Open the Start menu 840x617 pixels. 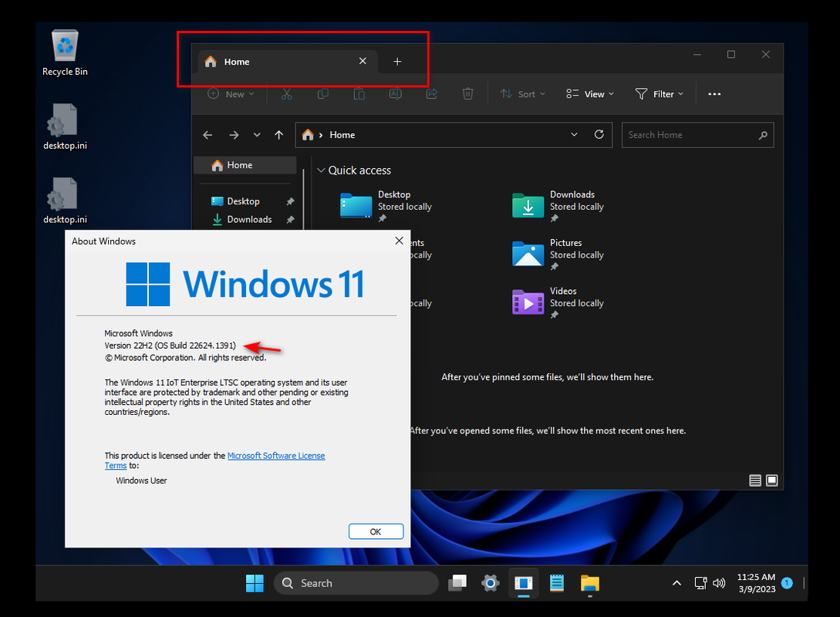click(255, 583)
